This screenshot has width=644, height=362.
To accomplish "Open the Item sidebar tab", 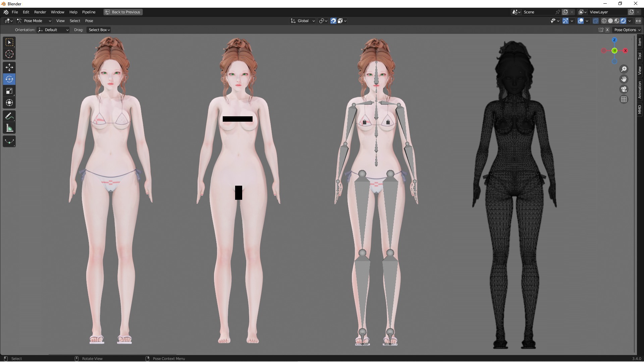I will point(640,42).
